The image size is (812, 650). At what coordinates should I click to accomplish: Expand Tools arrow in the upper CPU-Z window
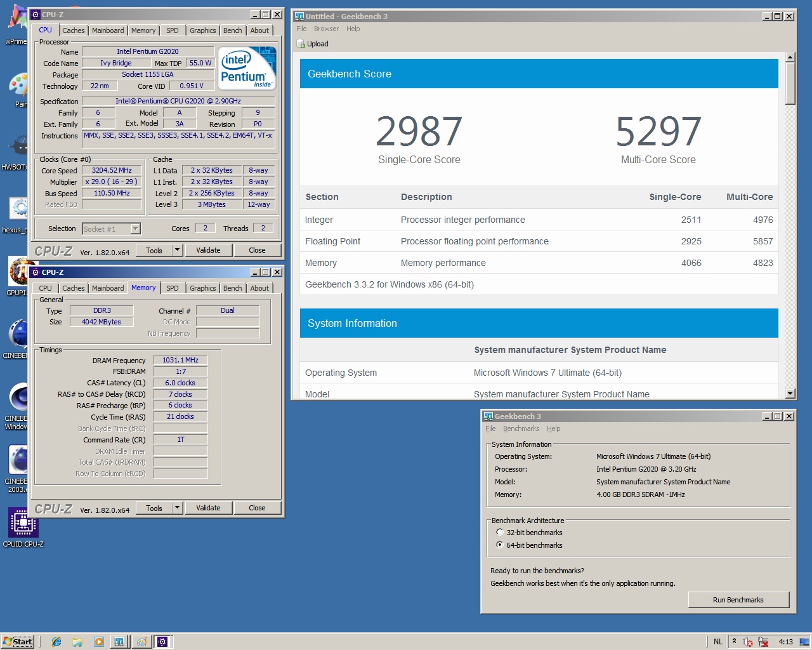(178, 250)
